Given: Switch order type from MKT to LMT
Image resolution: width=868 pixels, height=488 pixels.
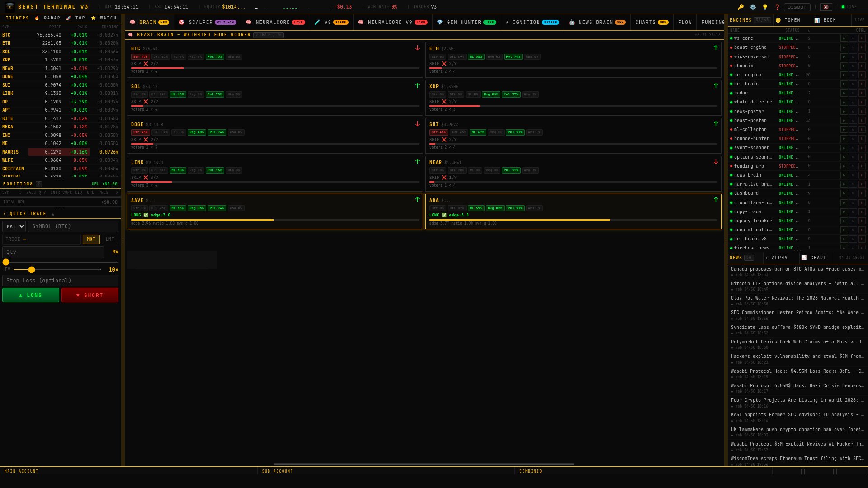Looking at the screenshot, I should click(110, 239).
